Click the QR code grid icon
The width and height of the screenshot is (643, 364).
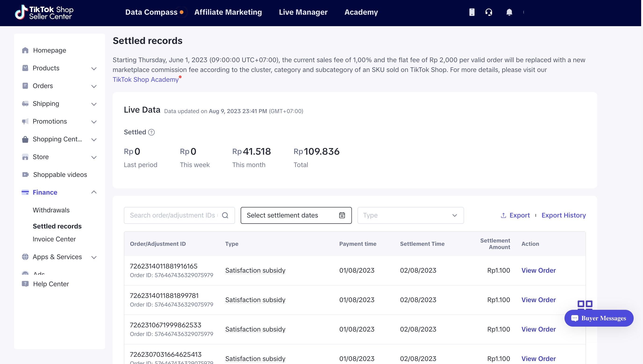pos(585,304)
